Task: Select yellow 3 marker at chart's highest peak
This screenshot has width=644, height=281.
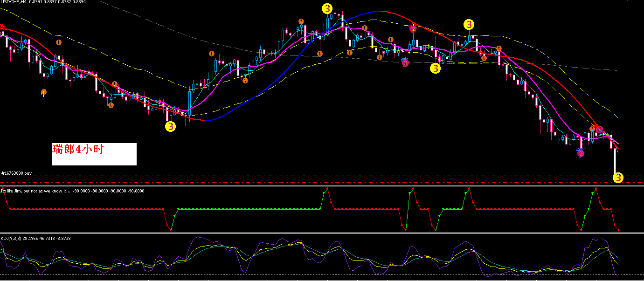Action: [x=328, y=8]
